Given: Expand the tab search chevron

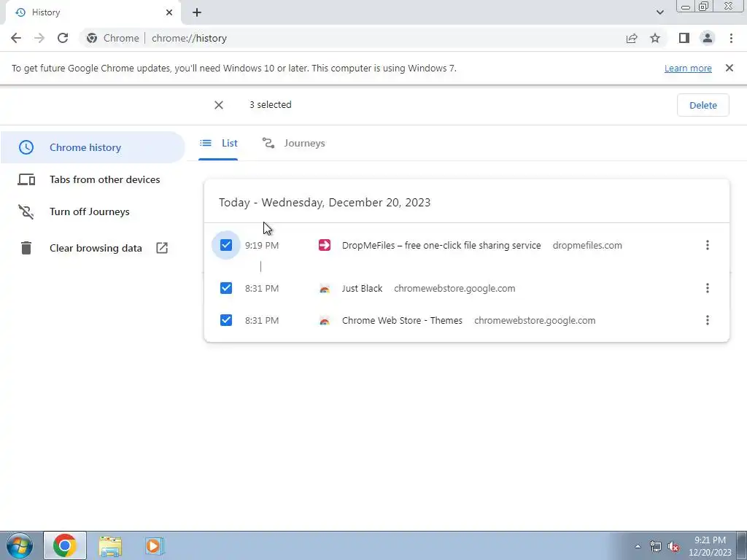Looking at the screenshot, I should pos(659,12).
